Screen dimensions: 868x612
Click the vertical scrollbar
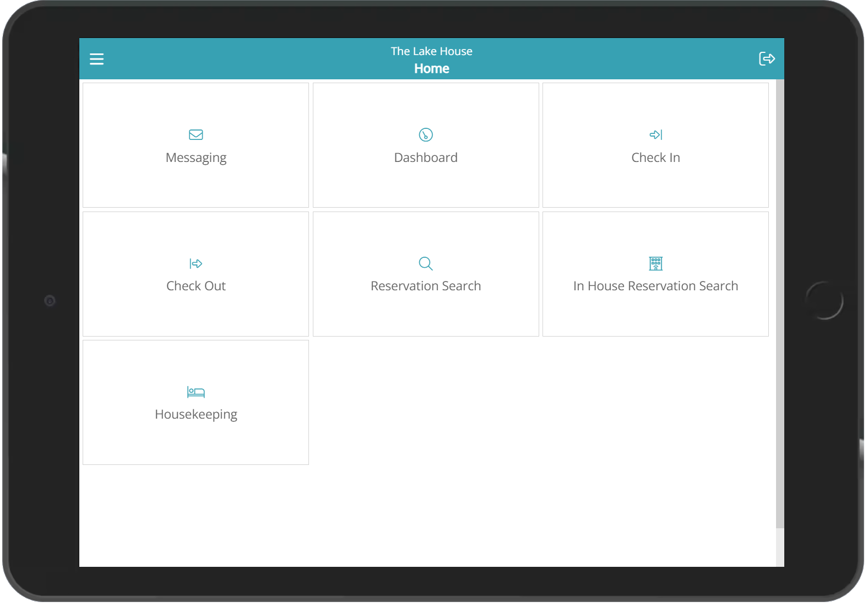(780, 304)
